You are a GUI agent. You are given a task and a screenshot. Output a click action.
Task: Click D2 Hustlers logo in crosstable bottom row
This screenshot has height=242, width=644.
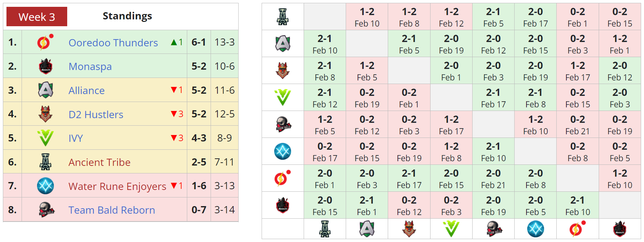pos(409,229)
